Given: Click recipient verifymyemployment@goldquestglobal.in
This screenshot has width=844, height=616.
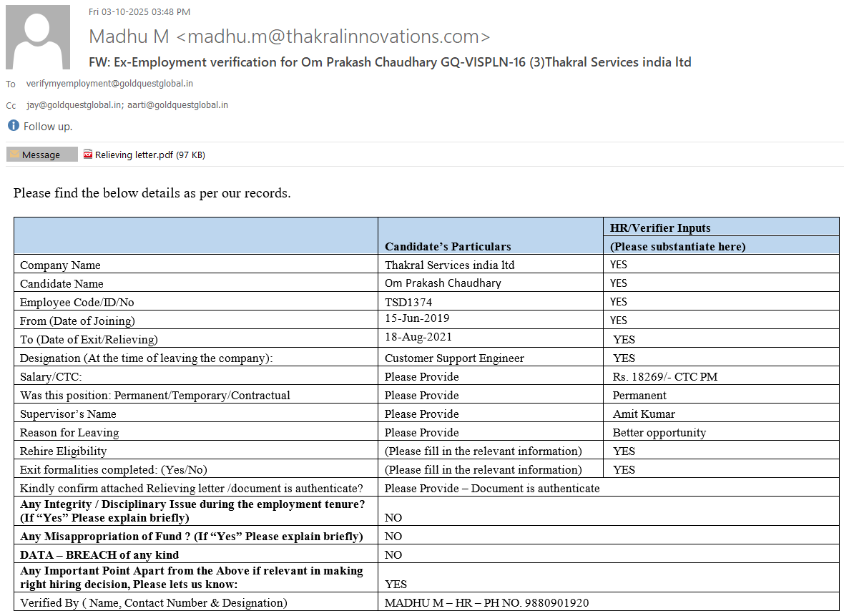Looking at the screenshot, I should 109,84.
